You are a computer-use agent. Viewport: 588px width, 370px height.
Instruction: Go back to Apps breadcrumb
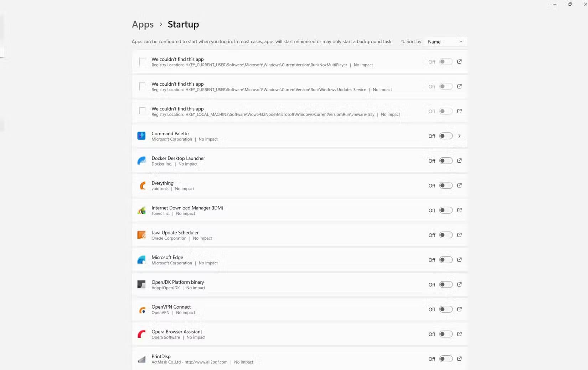tap(143, 24)
